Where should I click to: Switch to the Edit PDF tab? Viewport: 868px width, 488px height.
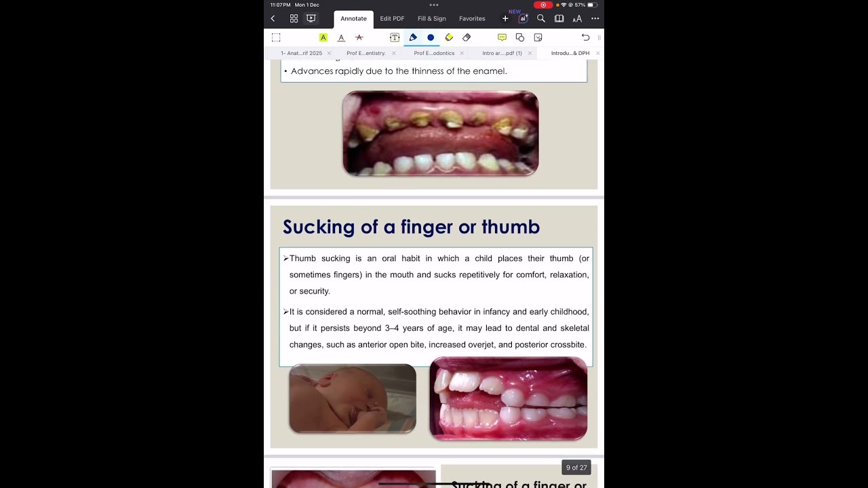tap(392, 19)
